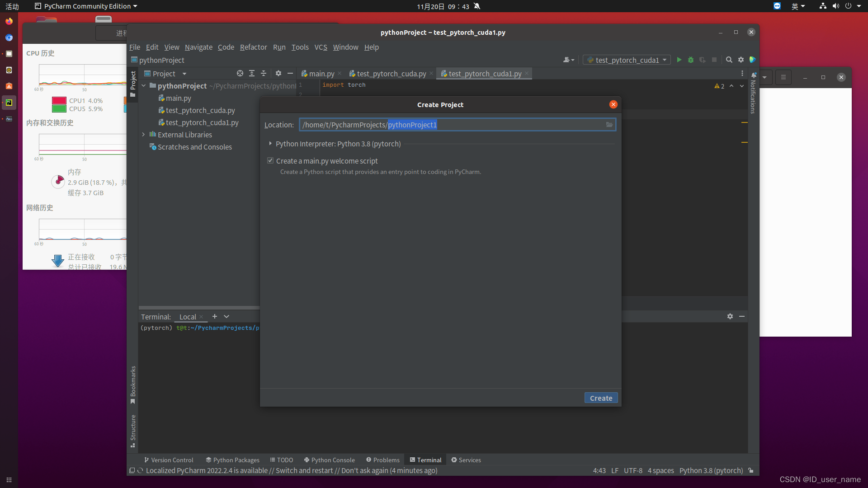Expand Python Interpreter section
868x488 pixels.
pos(270,143)
